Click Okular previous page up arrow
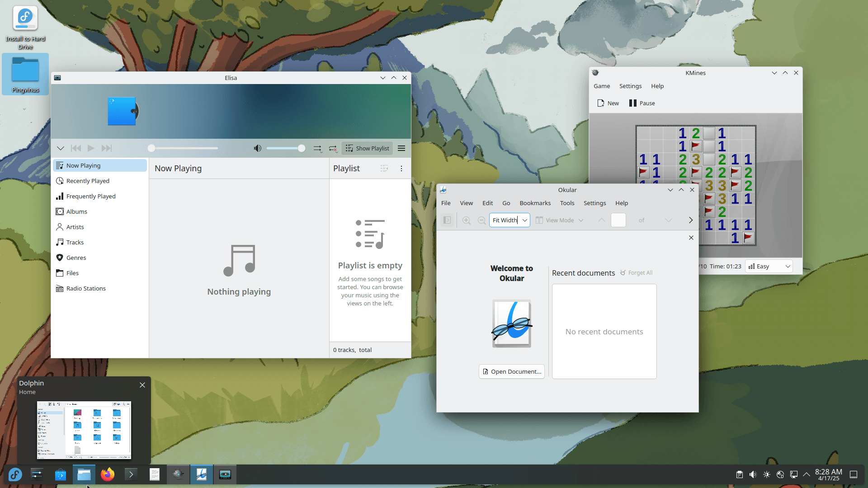Viewport: 868px width, 488px height. (601, 220)
